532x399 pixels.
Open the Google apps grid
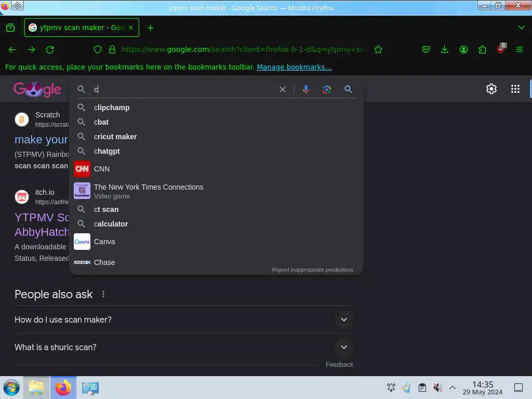coord(515,89)
